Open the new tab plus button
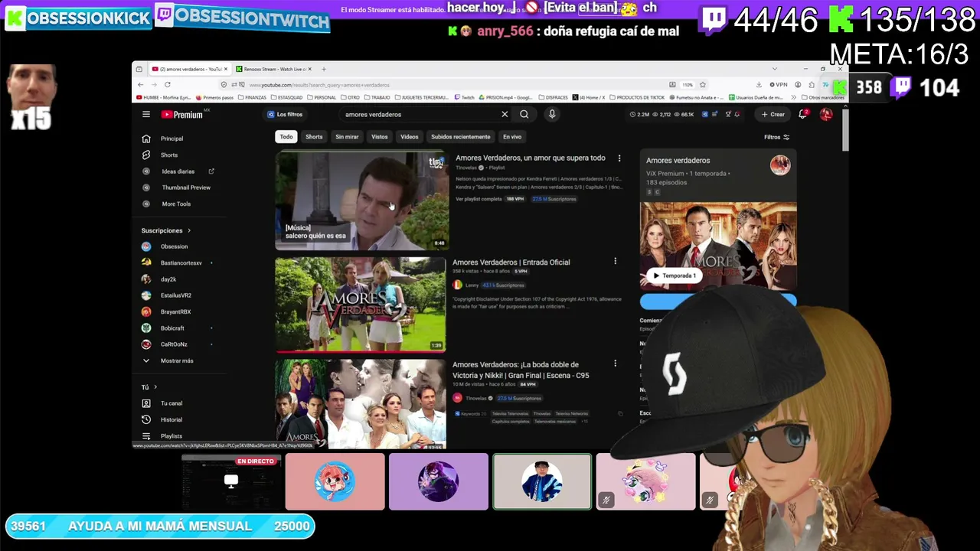Viewport: 980px width, 551px height. [x=324, y=69]
